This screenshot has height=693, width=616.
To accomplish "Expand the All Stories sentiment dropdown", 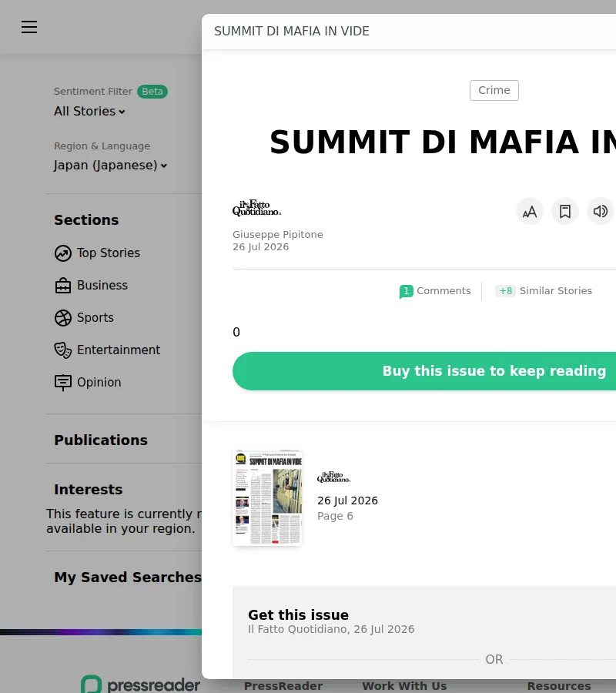I will (89, 112).
